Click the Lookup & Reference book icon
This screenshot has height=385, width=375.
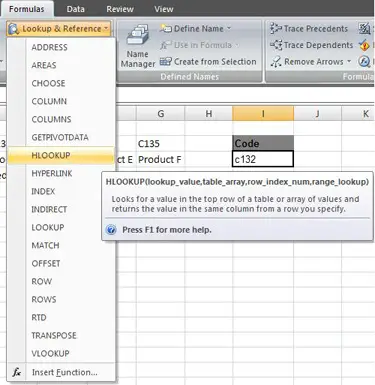[x=13, y=29]
